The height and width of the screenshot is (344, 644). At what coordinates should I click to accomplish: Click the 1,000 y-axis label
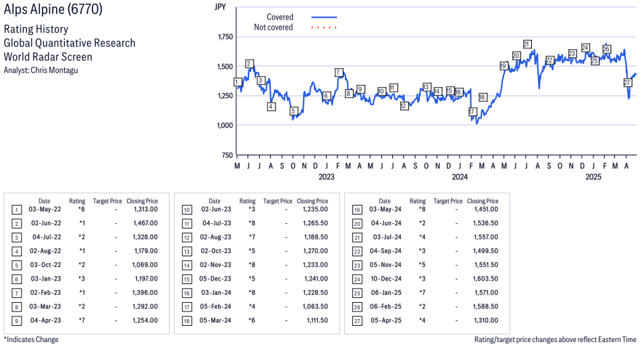(x=225, y=125)
